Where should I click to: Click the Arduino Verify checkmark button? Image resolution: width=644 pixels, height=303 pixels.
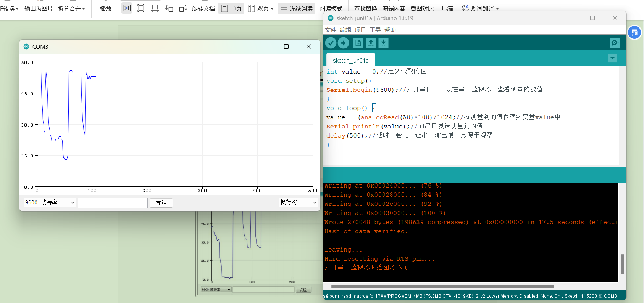click(331, 43)
